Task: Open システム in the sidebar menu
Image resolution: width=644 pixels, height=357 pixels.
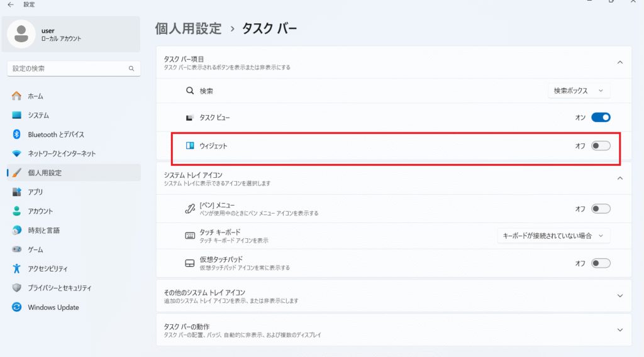Action: pyautogui.click(x=38, y=116)
